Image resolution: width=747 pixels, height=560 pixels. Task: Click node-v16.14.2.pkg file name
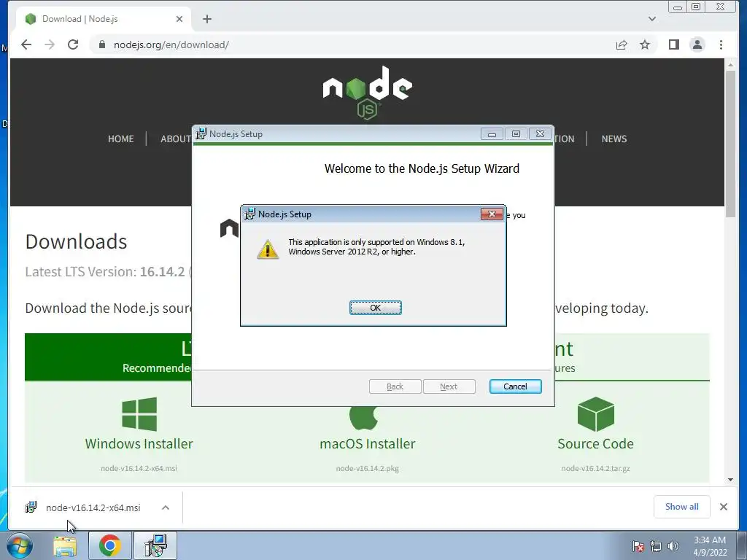click(368, 469)
